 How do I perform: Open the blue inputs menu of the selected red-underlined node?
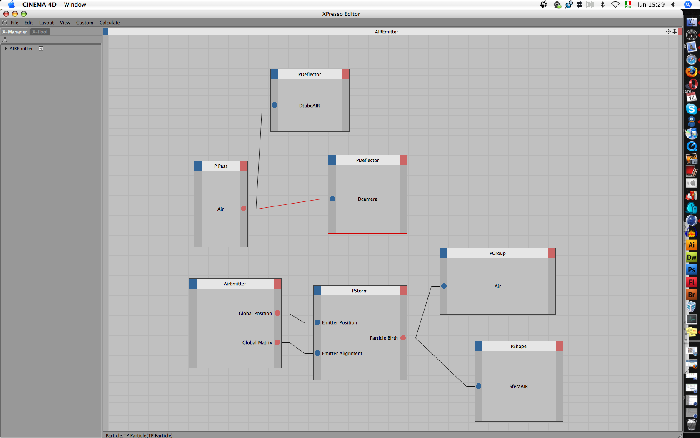point(332,160)
